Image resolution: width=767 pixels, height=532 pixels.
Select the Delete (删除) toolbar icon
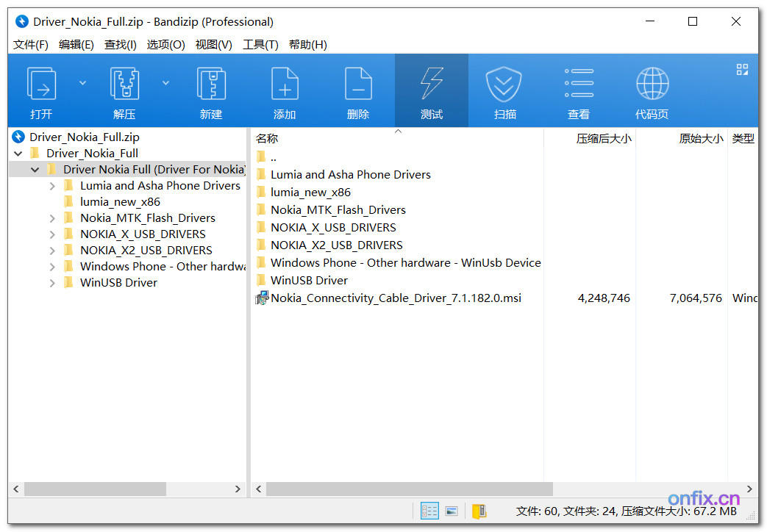358,90
